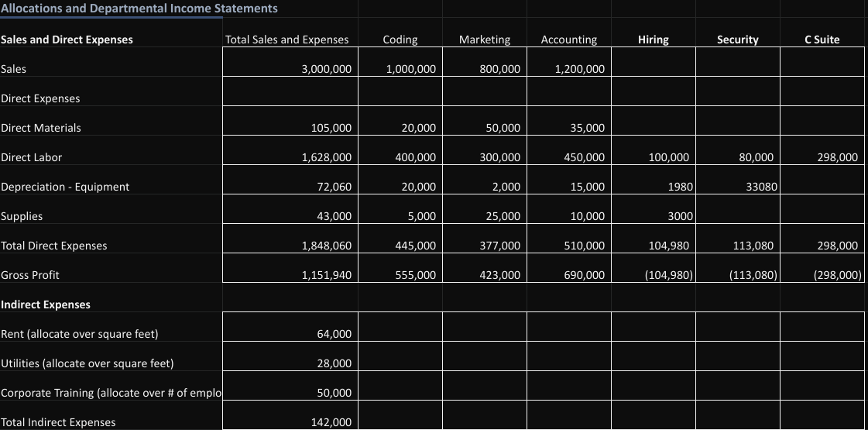
Task: Click 'Rent (allocate over square feet)' label
Action: pos(80,334)
